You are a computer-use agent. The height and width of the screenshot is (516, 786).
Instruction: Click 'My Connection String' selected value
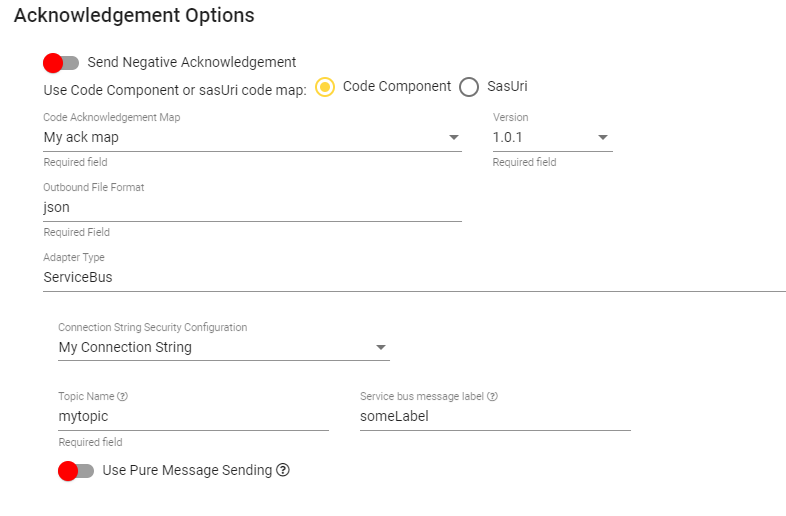[x=125, y=347]
